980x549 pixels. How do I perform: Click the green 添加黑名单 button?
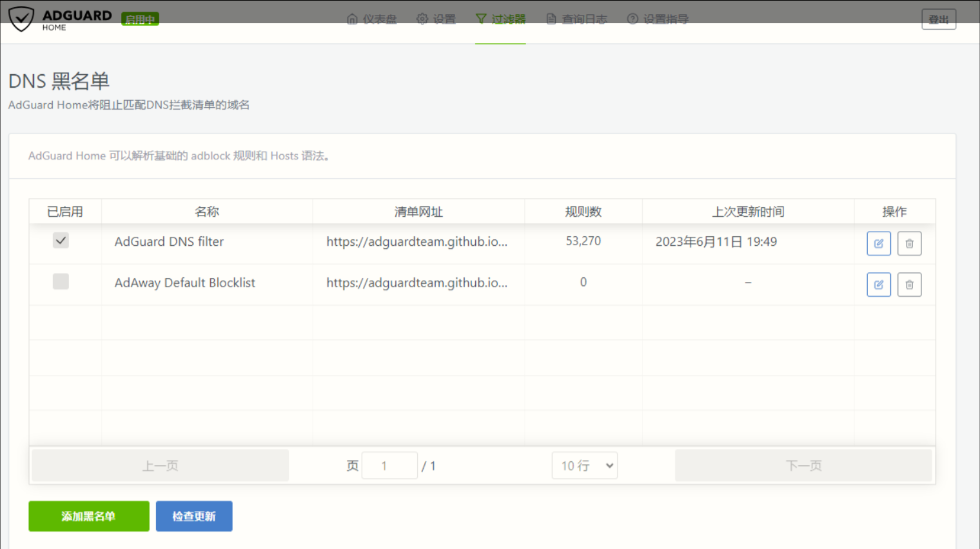(x=89, y=516)
